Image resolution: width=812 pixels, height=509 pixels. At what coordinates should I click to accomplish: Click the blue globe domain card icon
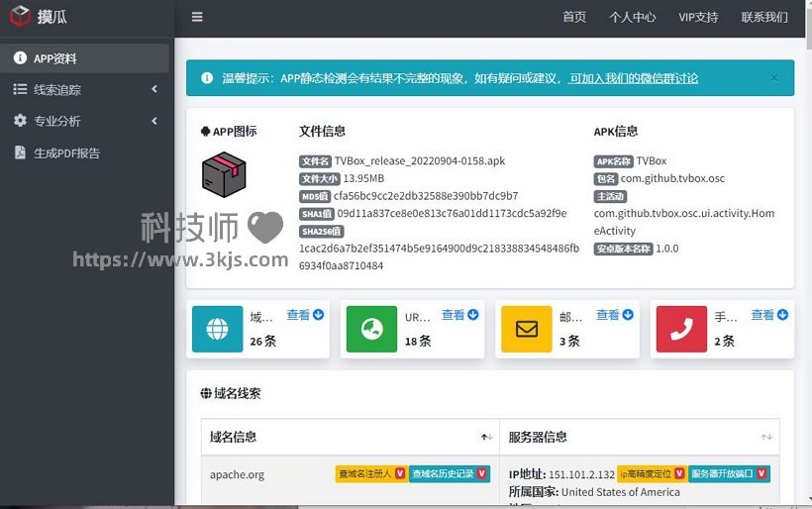pyautogui.click(x=218, y=329)
